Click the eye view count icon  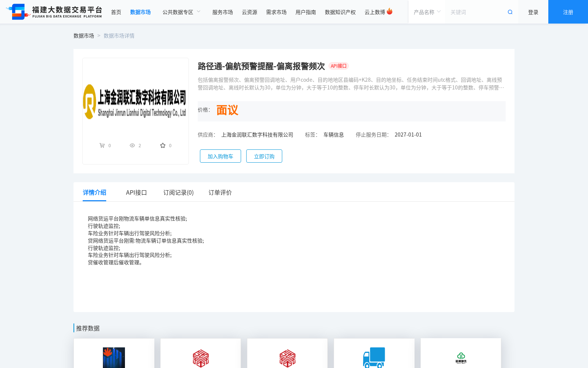click(x=132, y=145)
